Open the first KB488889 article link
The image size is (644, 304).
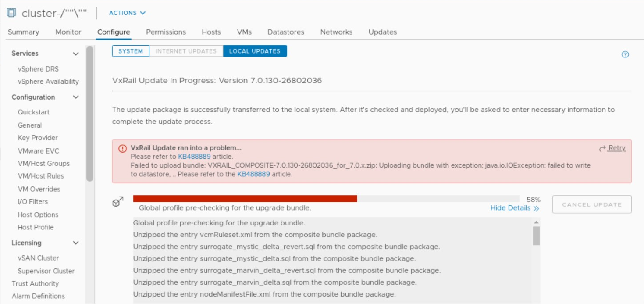(194, 157)
